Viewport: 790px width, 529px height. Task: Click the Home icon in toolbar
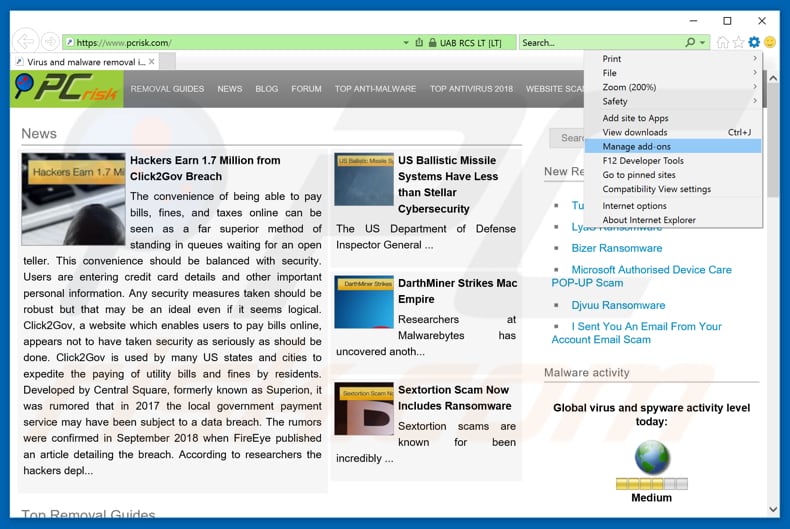point(723,42)
